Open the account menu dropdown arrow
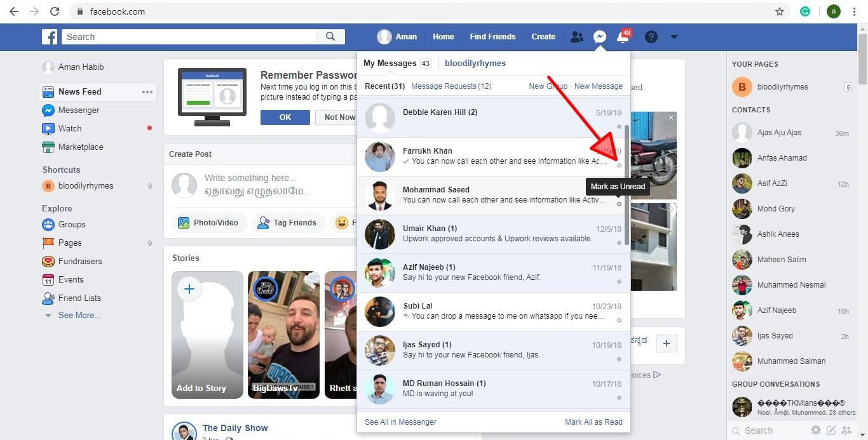 (x=674, y=37)
